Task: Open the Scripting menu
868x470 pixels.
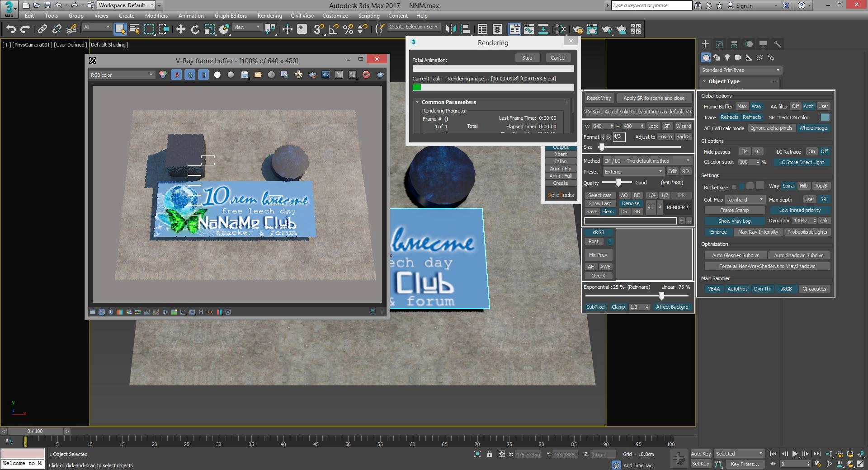Action: 369,15
